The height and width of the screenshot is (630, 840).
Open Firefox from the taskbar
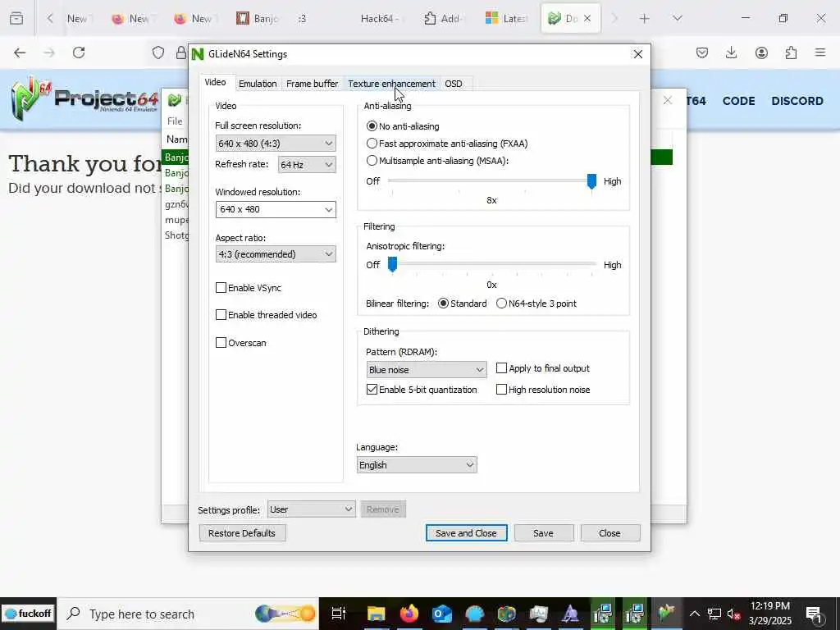click(x=409, y=614)
